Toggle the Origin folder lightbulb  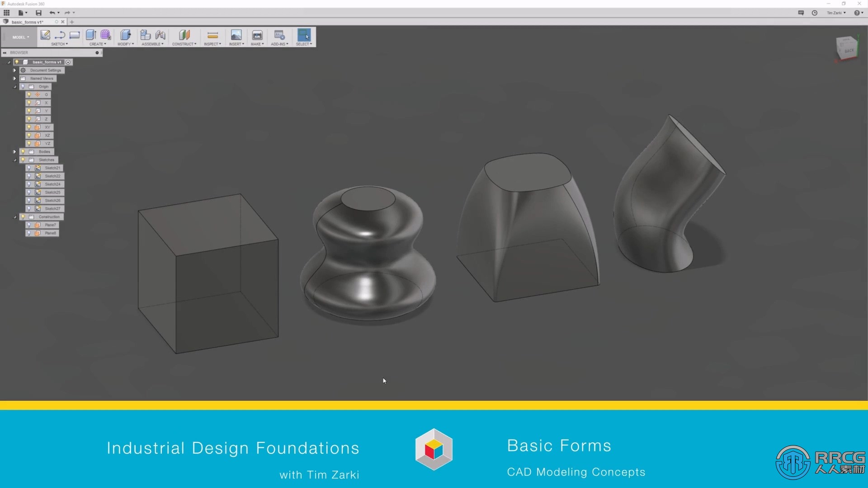[23, 87]
